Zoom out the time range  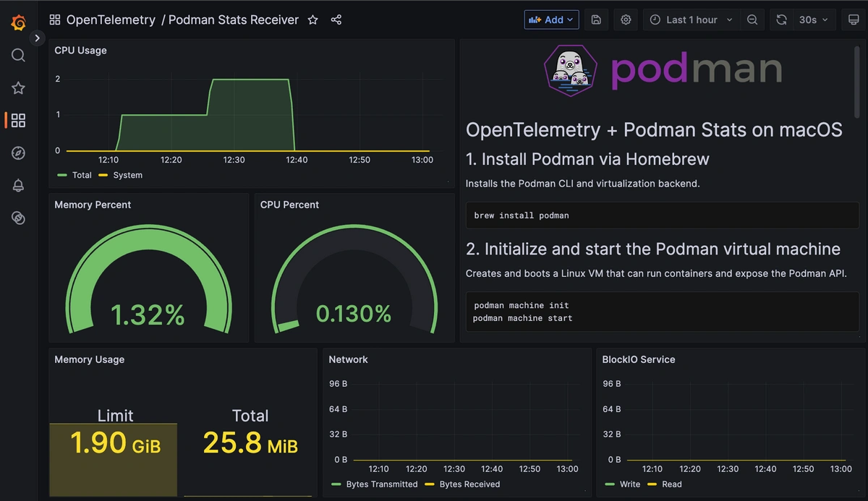coord(752,20)
